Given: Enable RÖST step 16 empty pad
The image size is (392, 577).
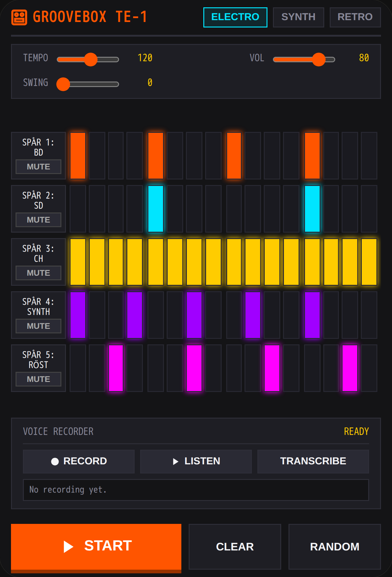Looking at the screenshot, I should 369,368.
